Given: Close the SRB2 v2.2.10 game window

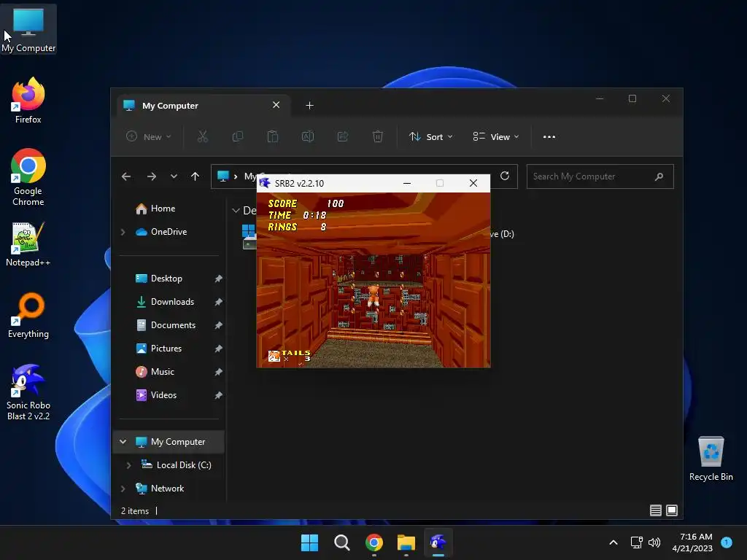Looking at the screenshot, I should coord(473,183).
